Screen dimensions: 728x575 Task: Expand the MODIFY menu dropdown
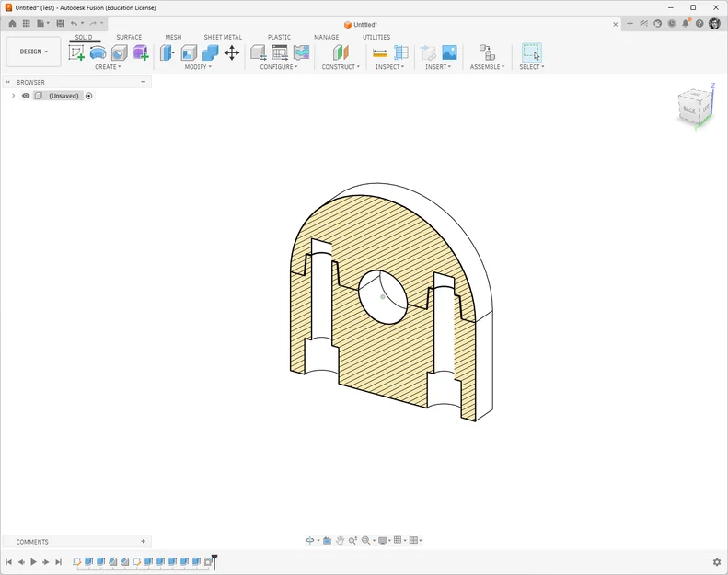[198, 67]
